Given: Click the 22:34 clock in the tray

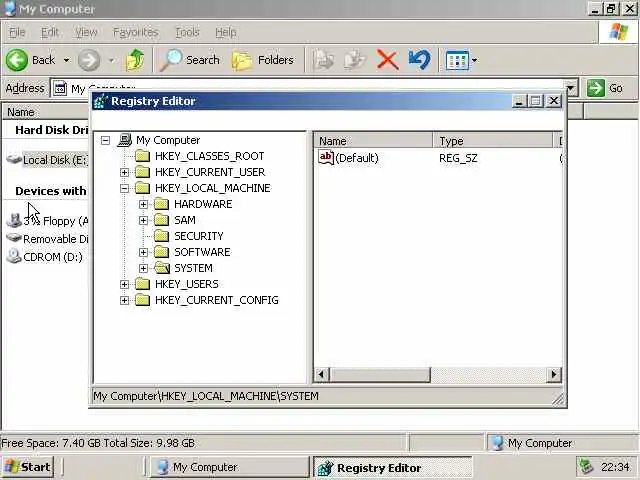Looking at the screenshot, I should click(615, 467).
